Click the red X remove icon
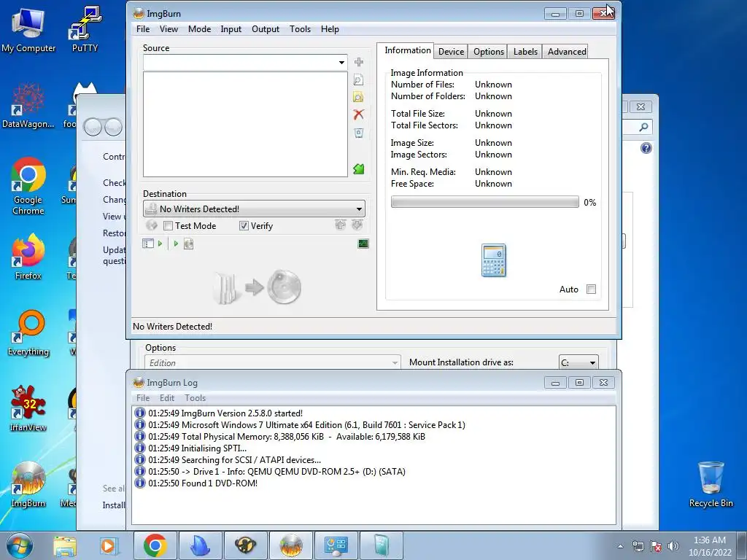The height and width of the screenshot is (560, 747). coord(359,114)
